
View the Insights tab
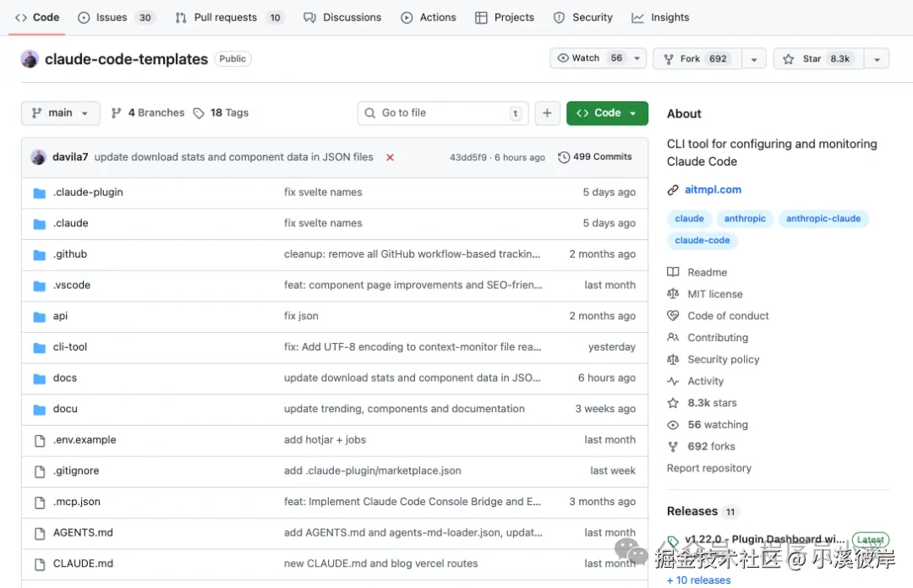tap(660, 18)
